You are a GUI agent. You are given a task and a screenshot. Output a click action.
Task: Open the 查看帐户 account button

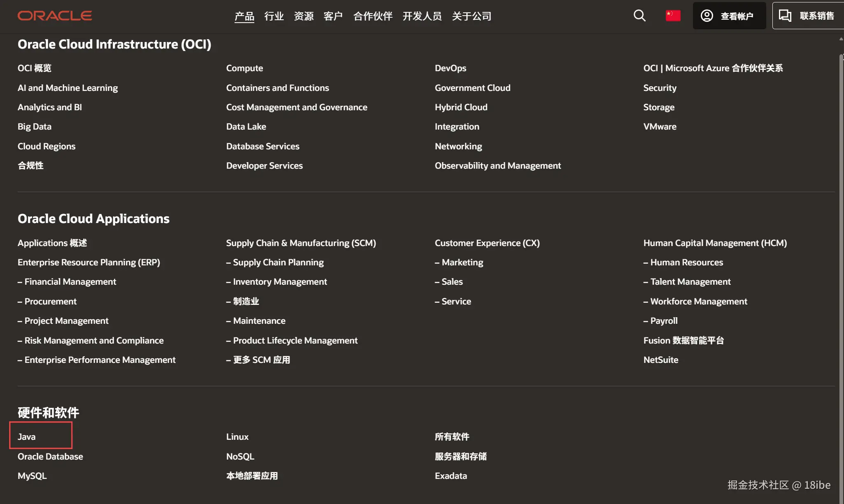(729, 16)
